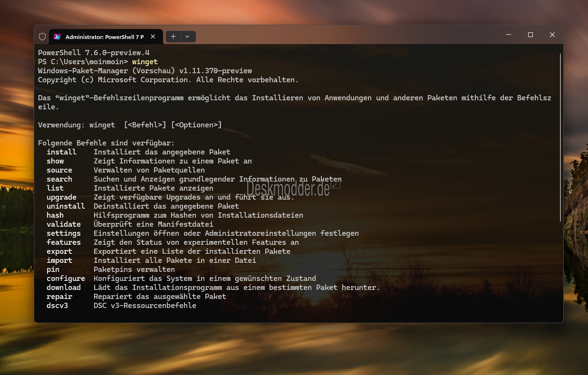Click the 'Exportiert eine Liste der installierten Pakete' description

tap(192, 251)
